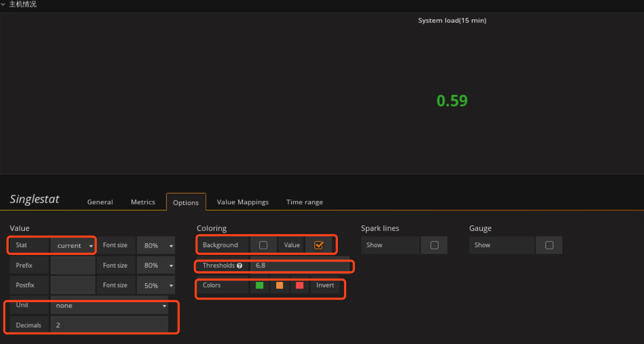
Task: Open the Stat row font size dropdown
Action: point(156,246)
